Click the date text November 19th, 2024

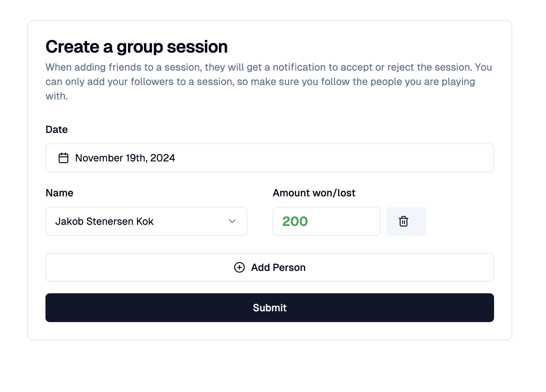[x=125, y=158]
